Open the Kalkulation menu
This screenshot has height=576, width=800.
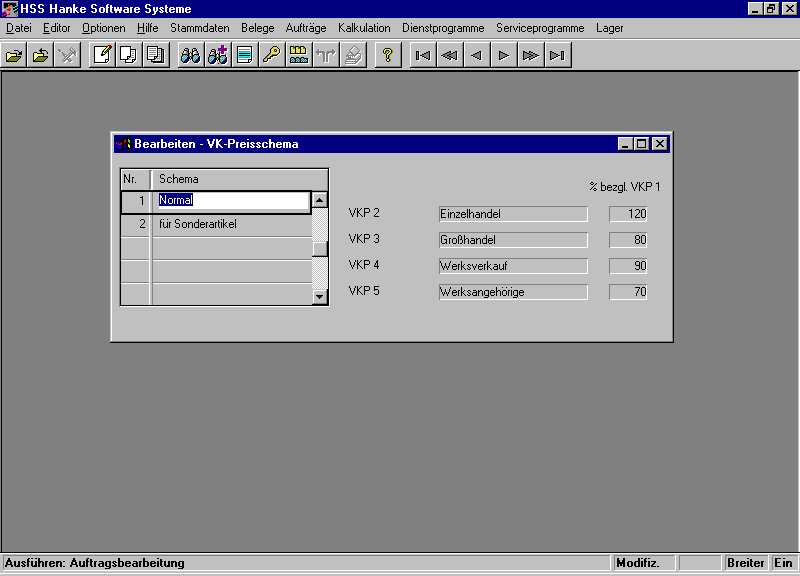click(364, 28)
